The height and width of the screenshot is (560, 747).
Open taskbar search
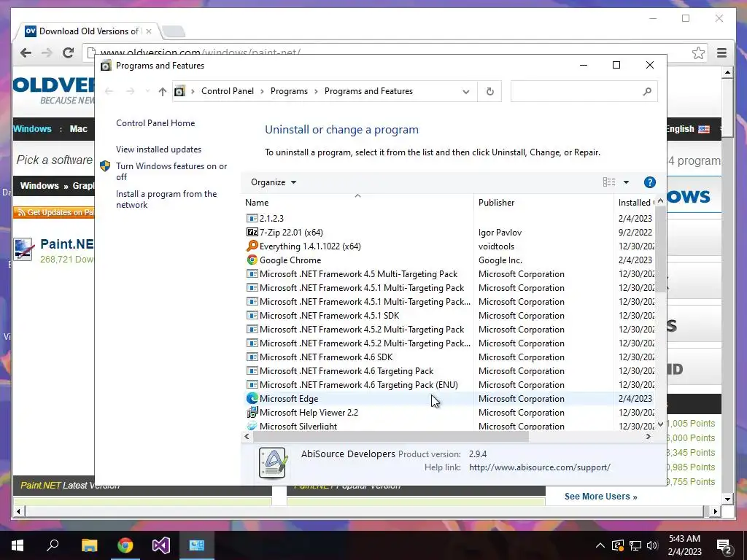[53, 545]
